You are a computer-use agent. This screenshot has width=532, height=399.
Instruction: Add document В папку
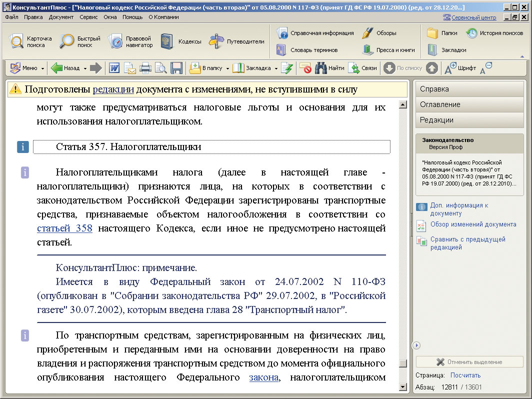(206, 68)
